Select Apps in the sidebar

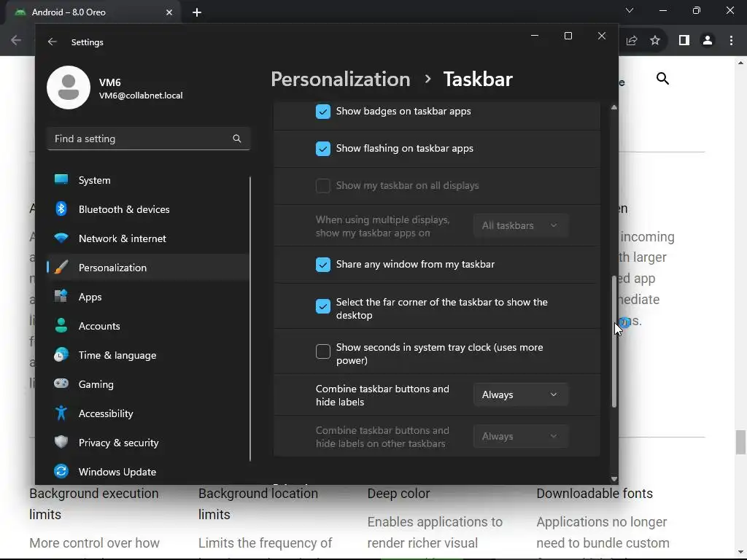(x=147, y=297)
